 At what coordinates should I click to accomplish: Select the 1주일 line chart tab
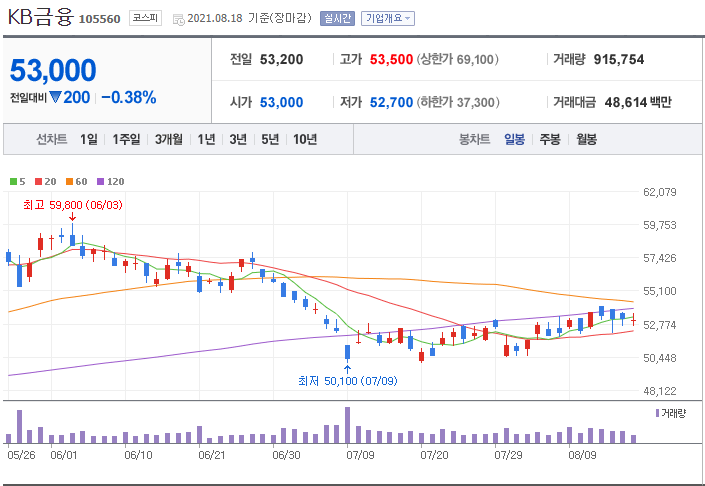coord(126,139)
